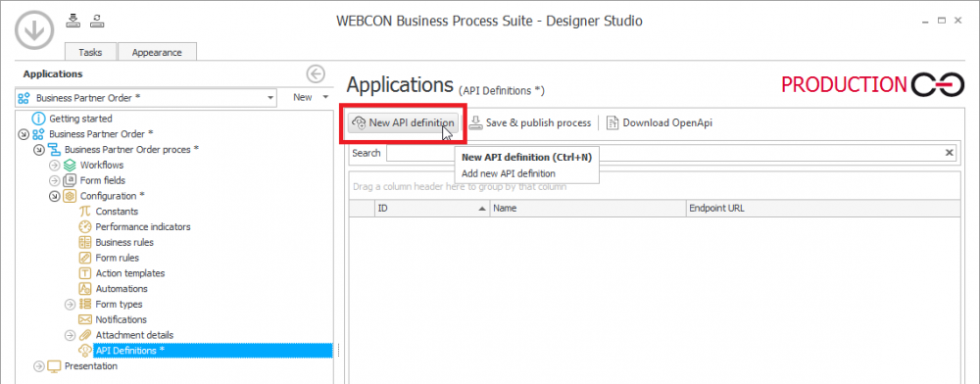The width and height of the screenshot is (980, 384).
Task: Collapse the Business Partner Order tree node
Action: 24,133
